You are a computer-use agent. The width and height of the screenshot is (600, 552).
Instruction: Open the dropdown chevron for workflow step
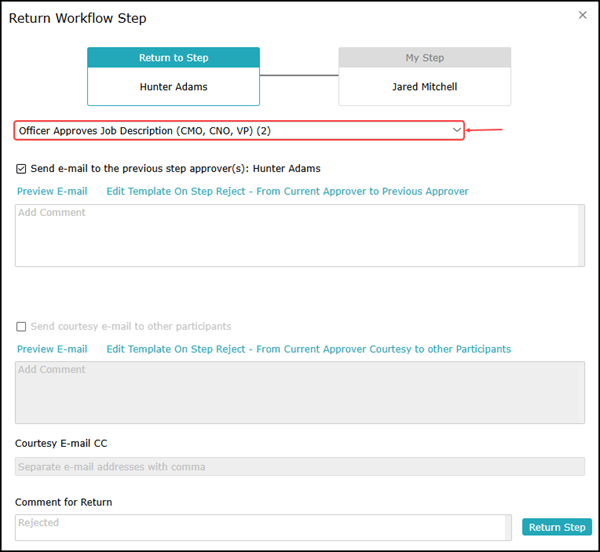click(x=457, y=130)
